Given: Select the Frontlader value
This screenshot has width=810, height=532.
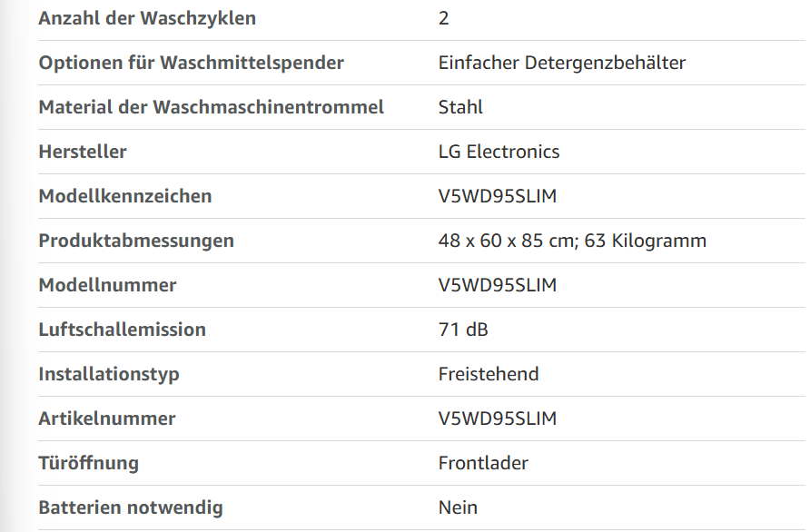Looking at the screenshot, I should pyautogui.click(x=483, y=463).
